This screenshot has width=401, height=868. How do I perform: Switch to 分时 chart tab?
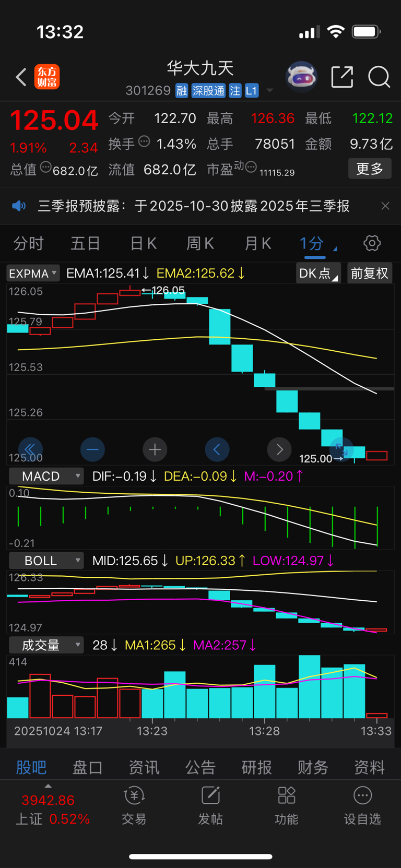(29, 243)
